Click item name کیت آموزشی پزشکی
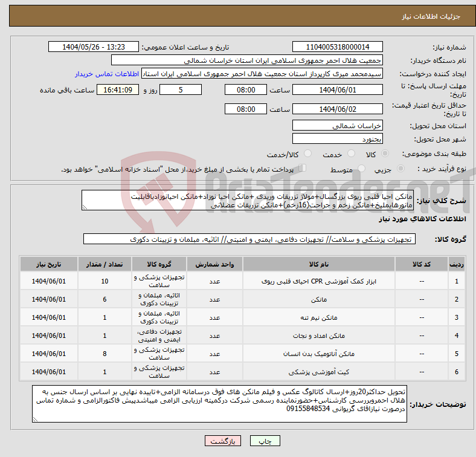Screen dimensions: 476x457 point(319,372)
